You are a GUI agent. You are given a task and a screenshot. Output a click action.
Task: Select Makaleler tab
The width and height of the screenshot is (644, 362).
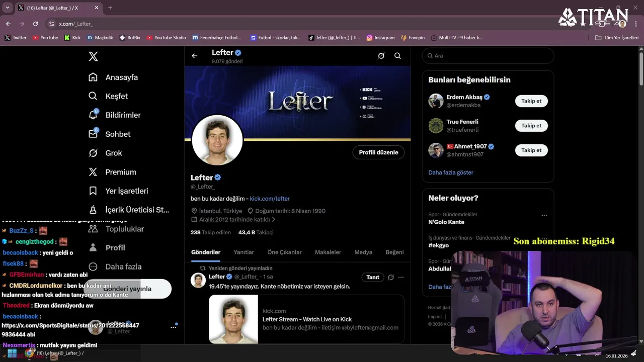point(328,252)
